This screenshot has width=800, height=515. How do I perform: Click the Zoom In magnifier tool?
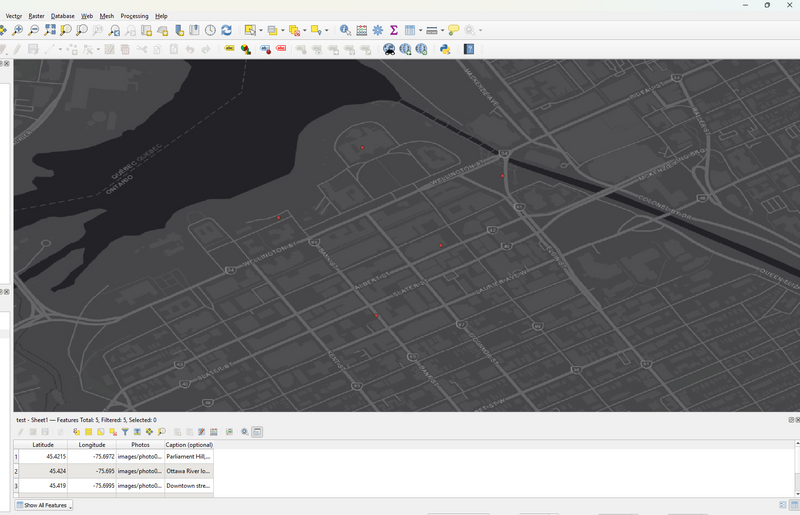point(18,31)
